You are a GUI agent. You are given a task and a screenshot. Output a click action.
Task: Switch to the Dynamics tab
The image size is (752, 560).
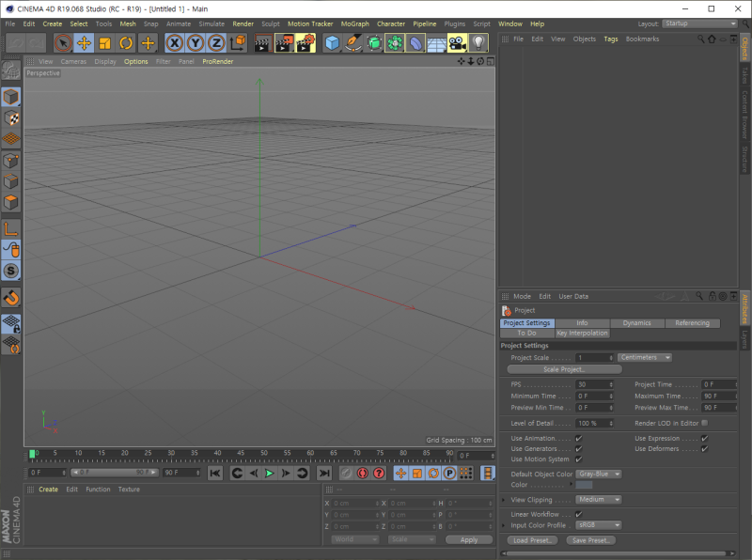click(637, 323)
